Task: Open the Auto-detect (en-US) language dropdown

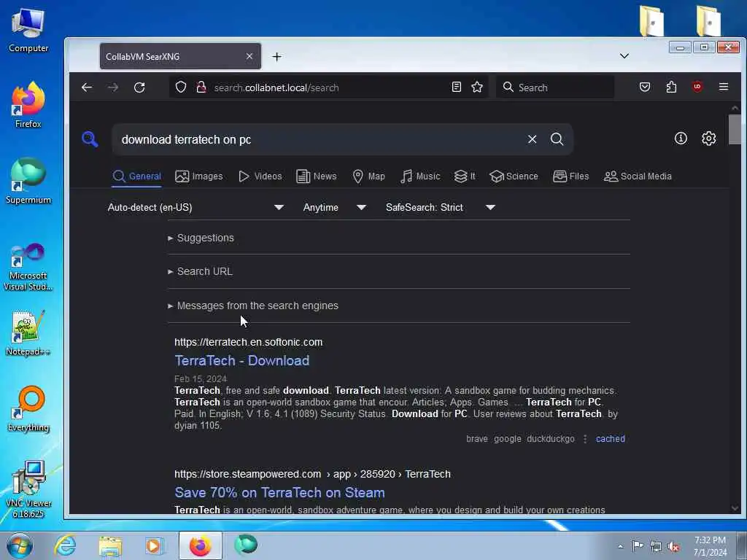Action: (196, 207)
